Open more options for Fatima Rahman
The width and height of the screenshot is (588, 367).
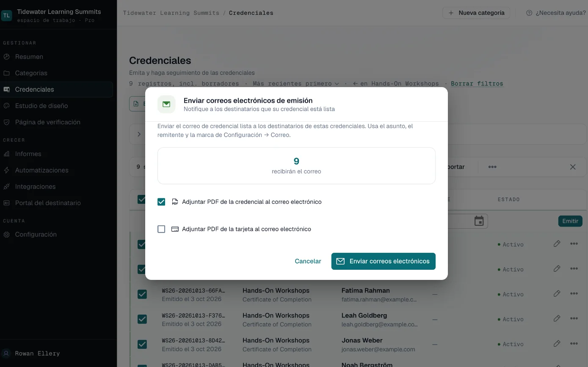[574, 293]
